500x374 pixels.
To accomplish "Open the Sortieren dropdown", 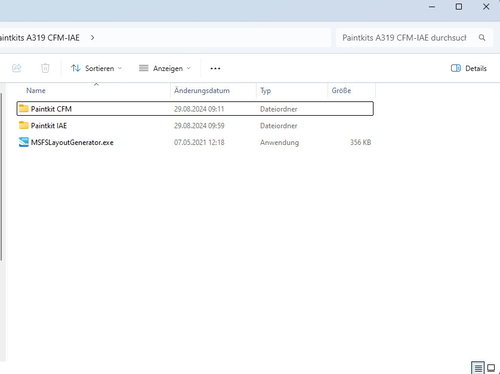I will click(x=96, y=68).
